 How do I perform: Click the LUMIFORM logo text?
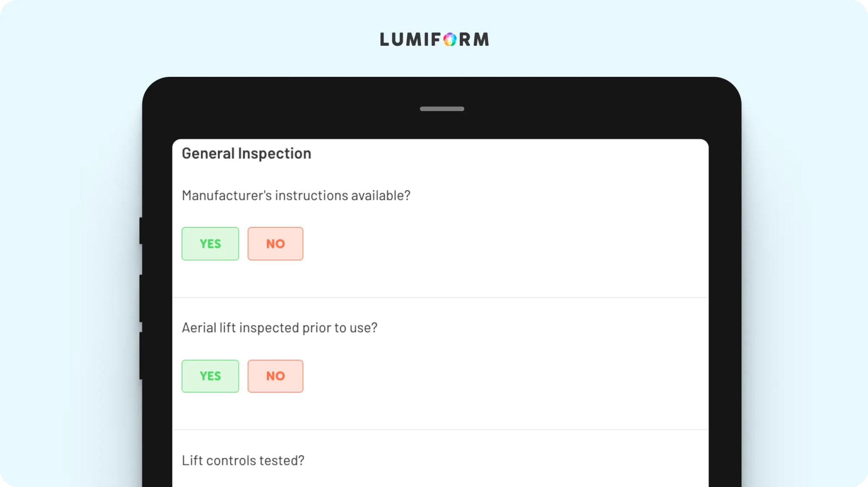[x=434, y=39]
